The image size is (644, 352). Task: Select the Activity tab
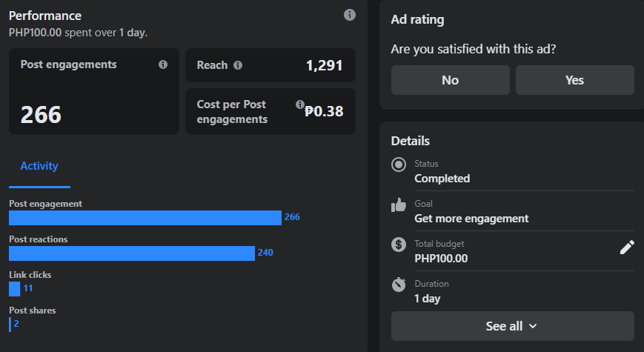pos(39,166)
